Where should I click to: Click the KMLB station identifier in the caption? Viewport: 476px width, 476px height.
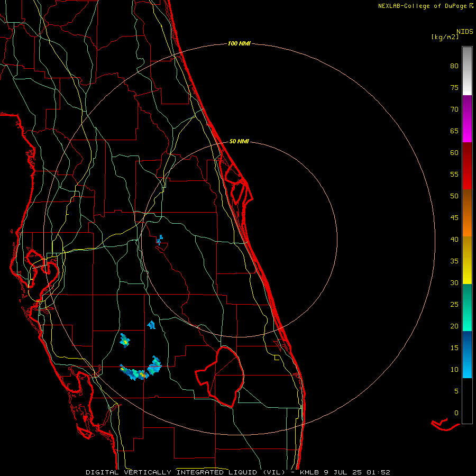point(309,472)
